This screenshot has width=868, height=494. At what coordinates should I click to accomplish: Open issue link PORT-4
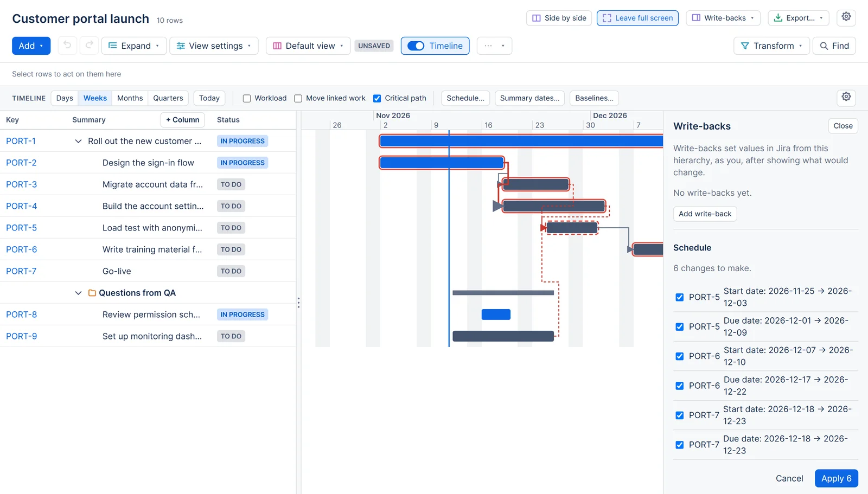pyautogui.click(x=22, y=206)
